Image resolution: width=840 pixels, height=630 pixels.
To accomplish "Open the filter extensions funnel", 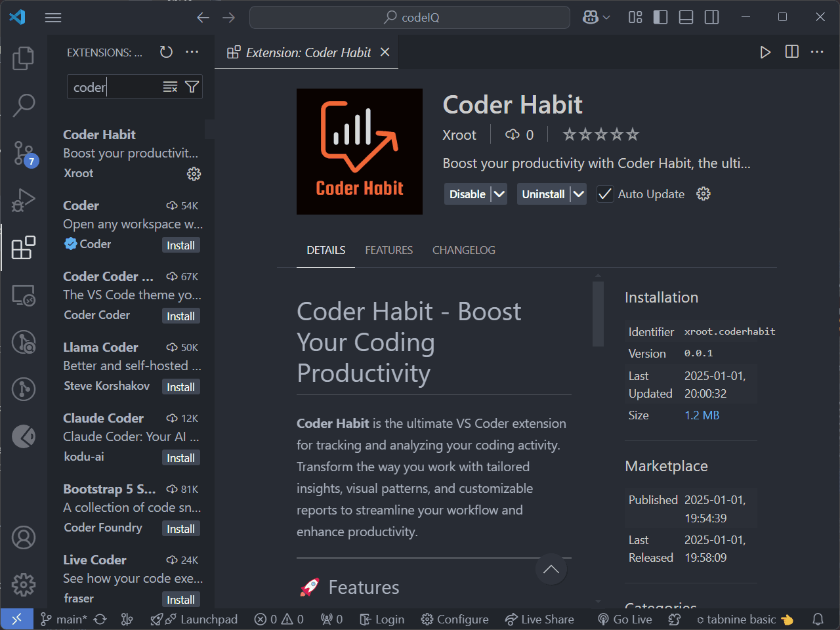I will click(x=192, y=87).
